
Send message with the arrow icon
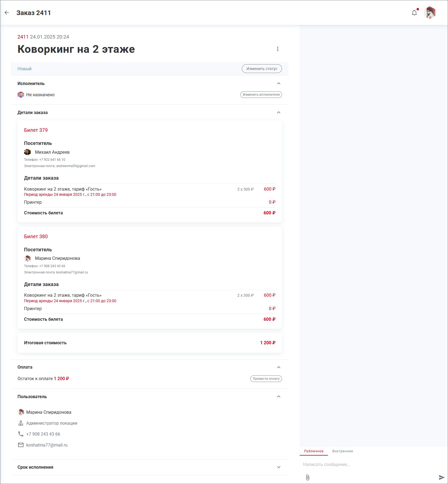(441, 477)
